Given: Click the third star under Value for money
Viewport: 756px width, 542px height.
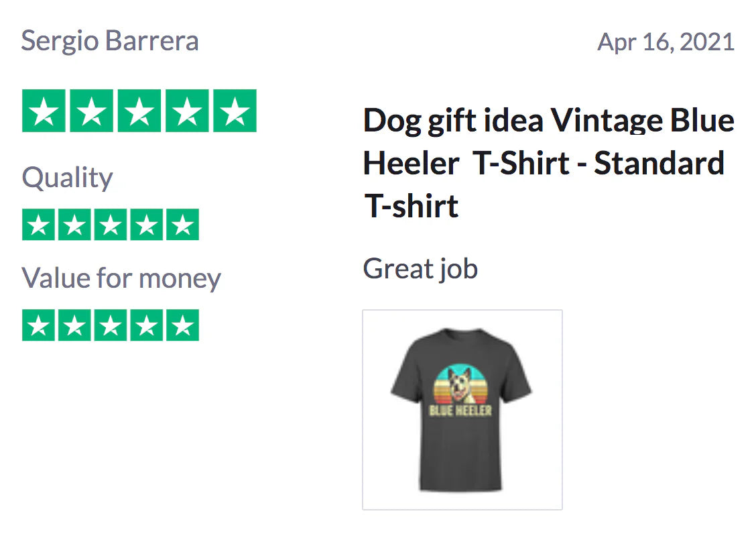Looking at the screenshot, I should click(111, 325).
